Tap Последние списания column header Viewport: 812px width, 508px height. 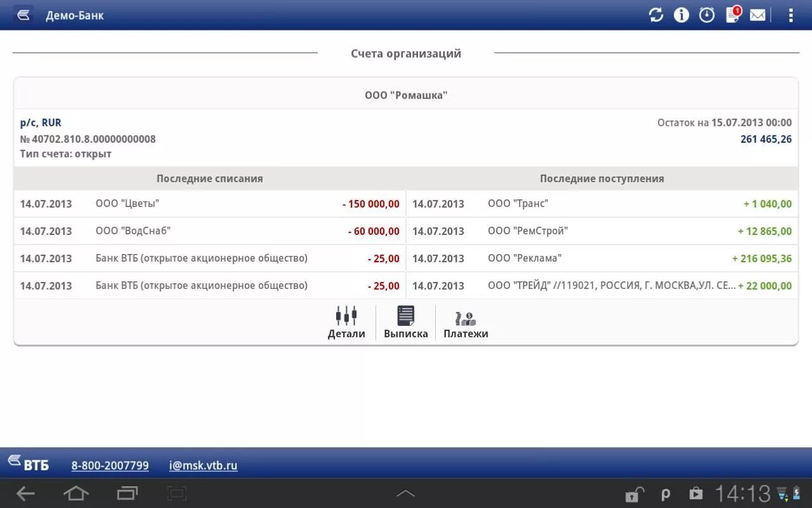pos(210,178)
